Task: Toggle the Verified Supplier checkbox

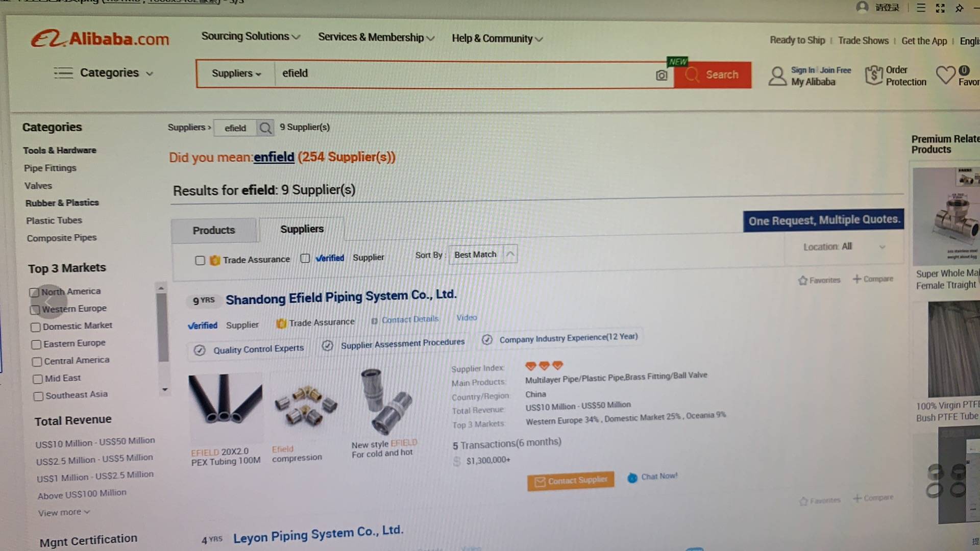Action: [x=305, y=258]
